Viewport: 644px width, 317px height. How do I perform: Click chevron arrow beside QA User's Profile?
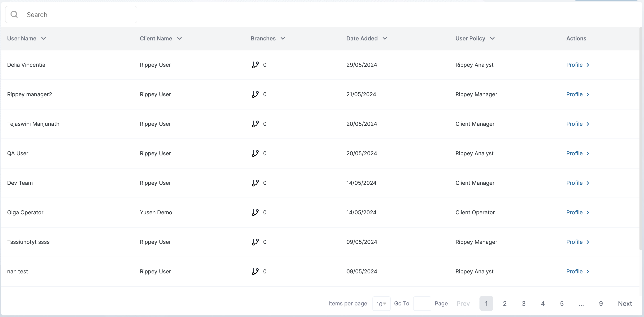(588, 153)
